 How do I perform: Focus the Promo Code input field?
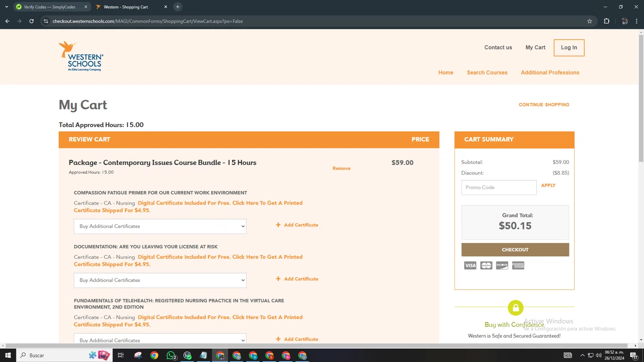click(x=499, y=187)
